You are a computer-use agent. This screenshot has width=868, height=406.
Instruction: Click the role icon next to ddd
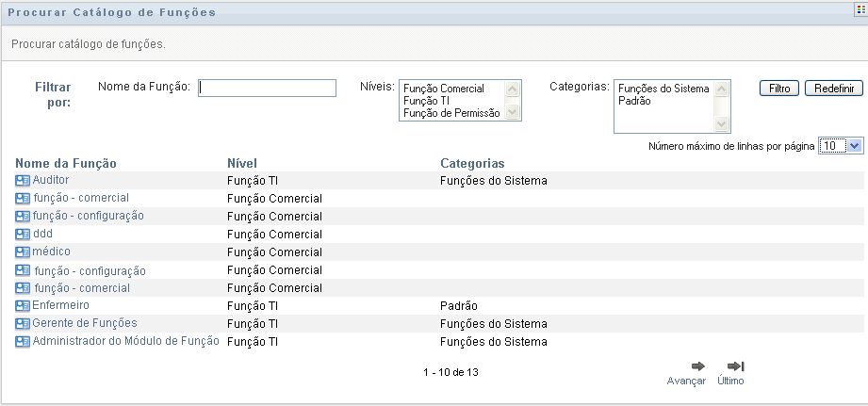point(23,234)
